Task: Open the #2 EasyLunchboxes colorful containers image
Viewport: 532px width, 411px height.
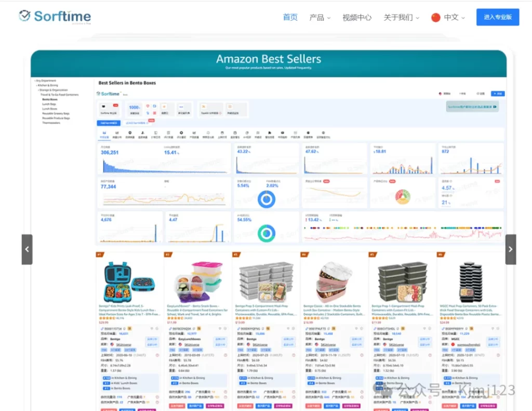Action: pos(198,281)
